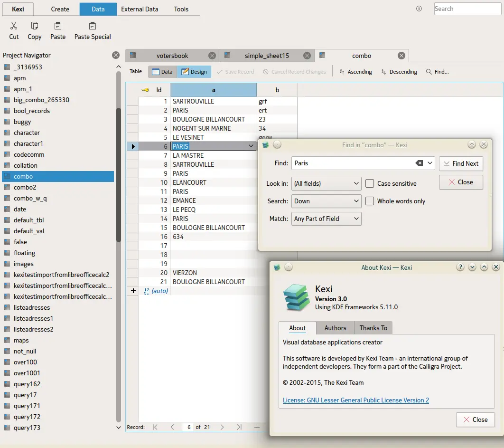Image resolution: width=504 pixels, height=448 pixels.
Task: Enable the Case sensitive checkbox
Action: (x=370, y=183)
